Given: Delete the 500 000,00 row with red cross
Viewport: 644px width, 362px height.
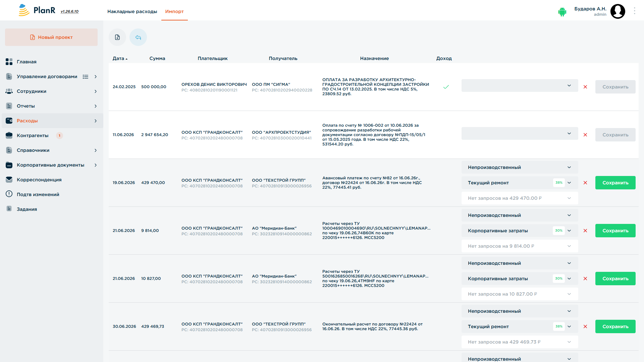Looking at the screenshot, I should pos(585,87).
